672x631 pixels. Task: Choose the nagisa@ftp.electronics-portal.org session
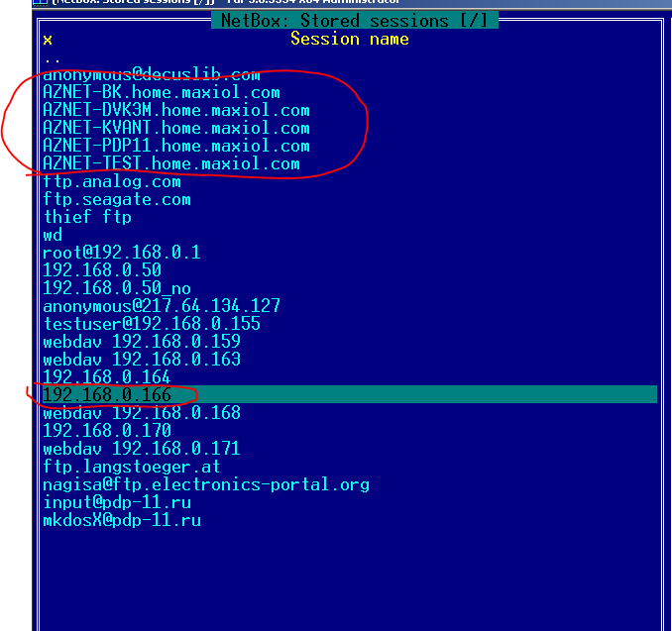205,484
